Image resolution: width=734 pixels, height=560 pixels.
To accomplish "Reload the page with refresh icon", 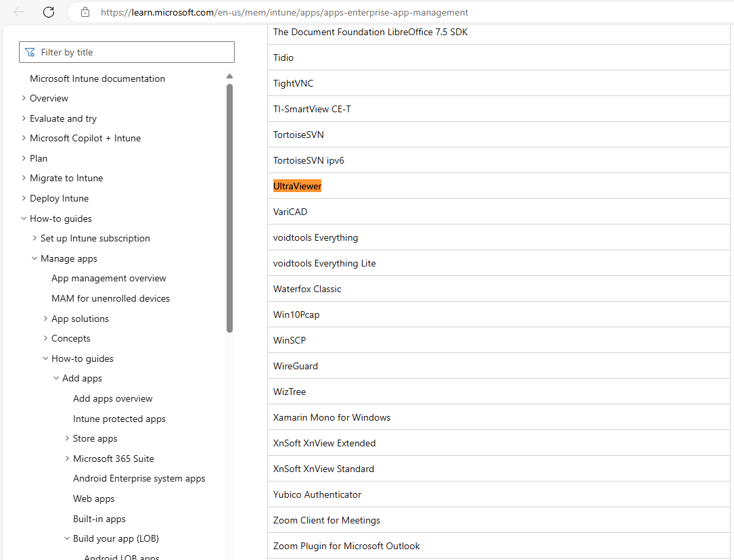I will (49, 12).
